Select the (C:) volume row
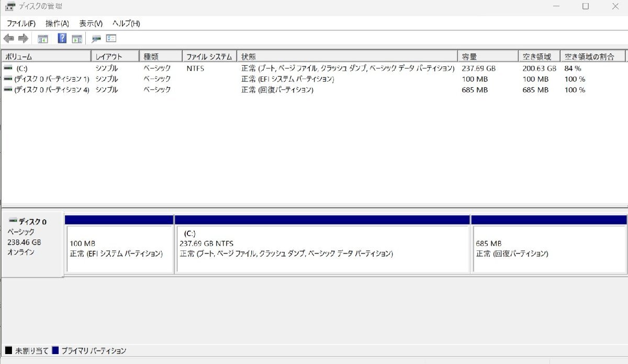The width and height of the screenshot is (628, 364). click(x=52, y=67)
